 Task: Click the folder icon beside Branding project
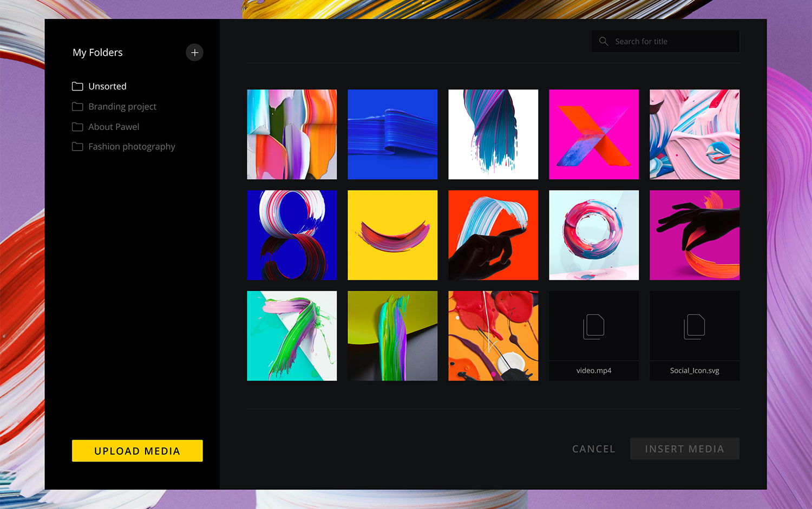coord(77,106)
